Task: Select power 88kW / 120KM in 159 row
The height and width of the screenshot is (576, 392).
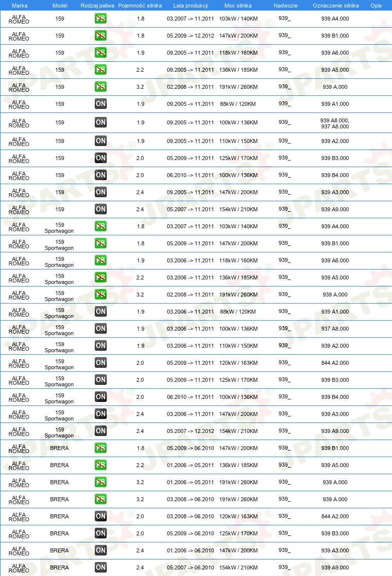Action: point(238,104)
